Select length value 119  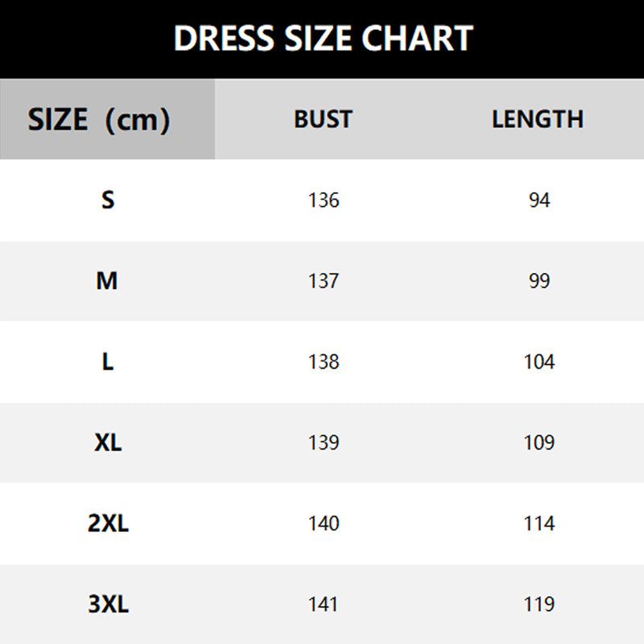pos(539,605)
